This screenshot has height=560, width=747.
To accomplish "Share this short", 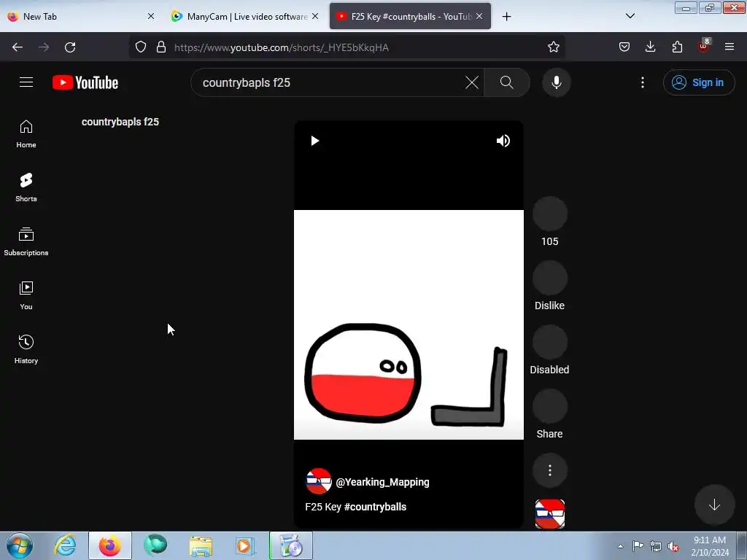I will tap(550, 406).
